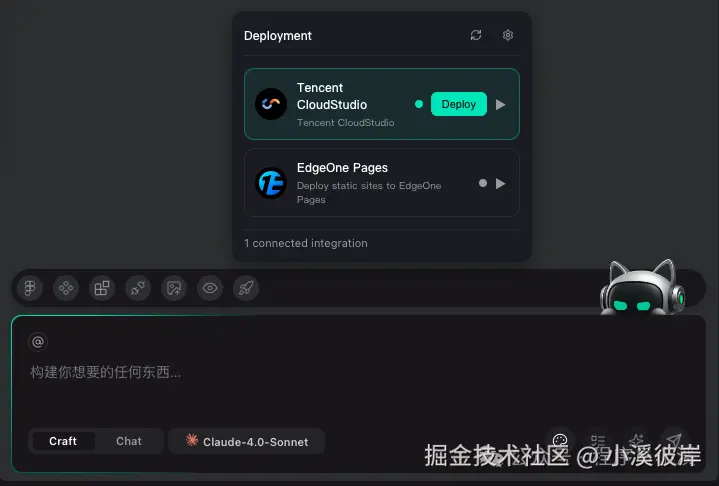Open the rocket deployment tool

tap(246, 288)
